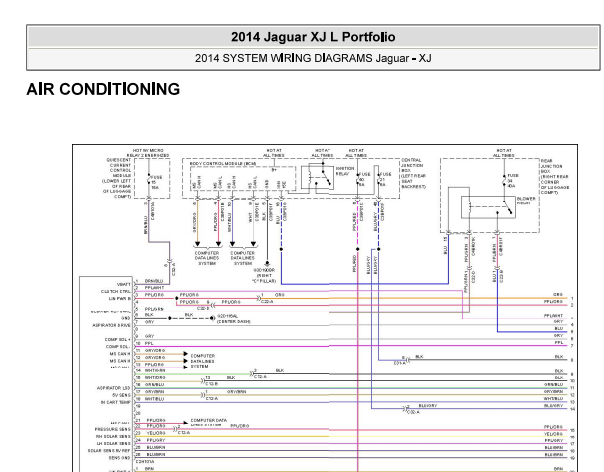Click the "FUSE 15 10A" label
Image resolution: width=604 pixels, height=472 pixels.
coord(156,183)
